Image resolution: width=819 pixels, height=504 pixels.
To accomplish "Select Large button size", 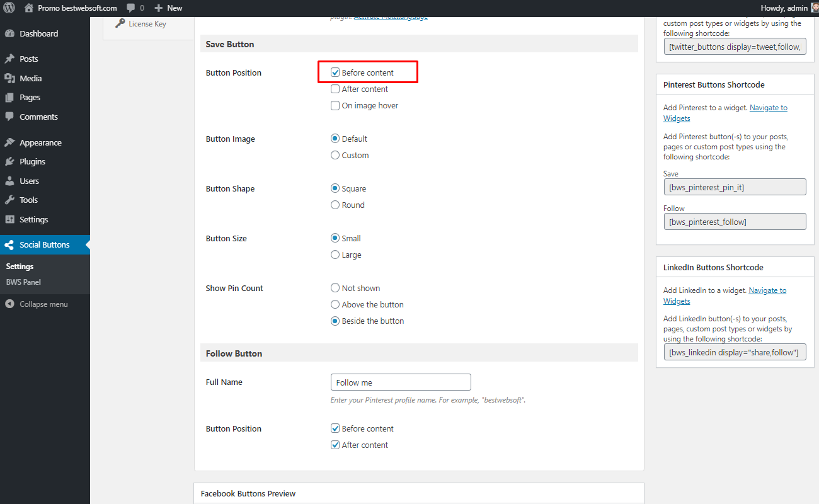I will [x=335, y=255].
